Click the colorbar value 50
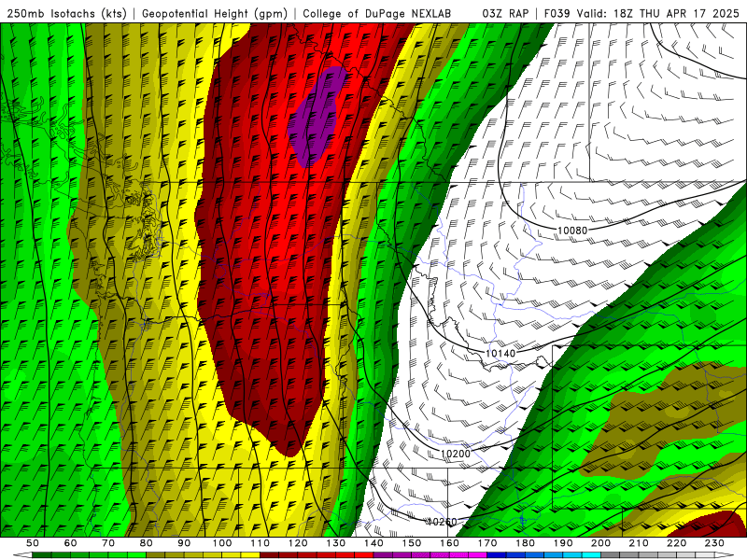 coord(32,543)
